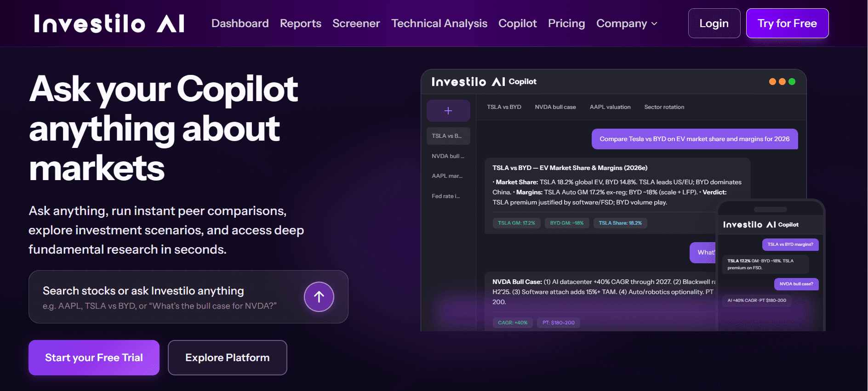Click the Investilo AI Copilot window logo

[484, 82]
